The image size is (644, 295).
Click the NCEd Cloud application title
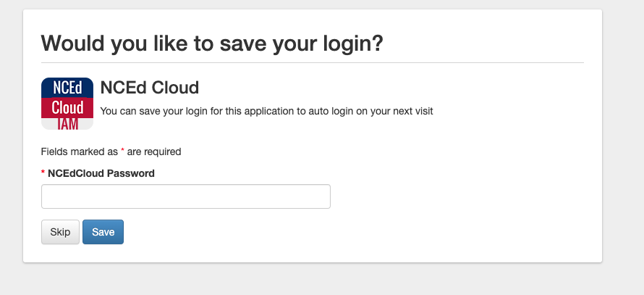[149, 88]
